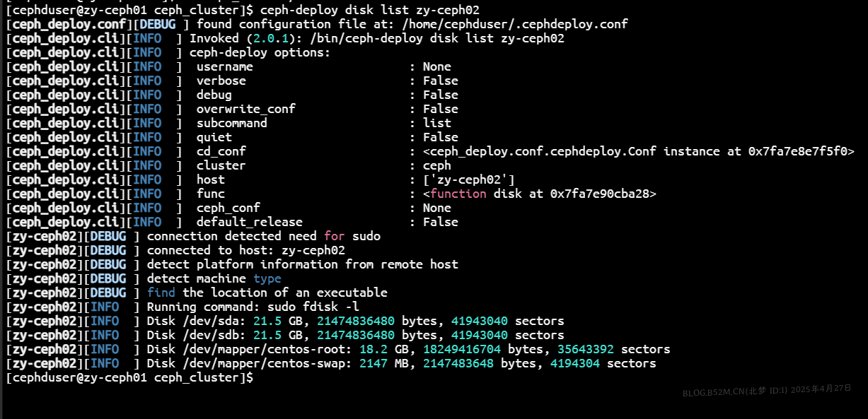Click the 'sudo fdisk -l' command text

click(x=313, y=307)
